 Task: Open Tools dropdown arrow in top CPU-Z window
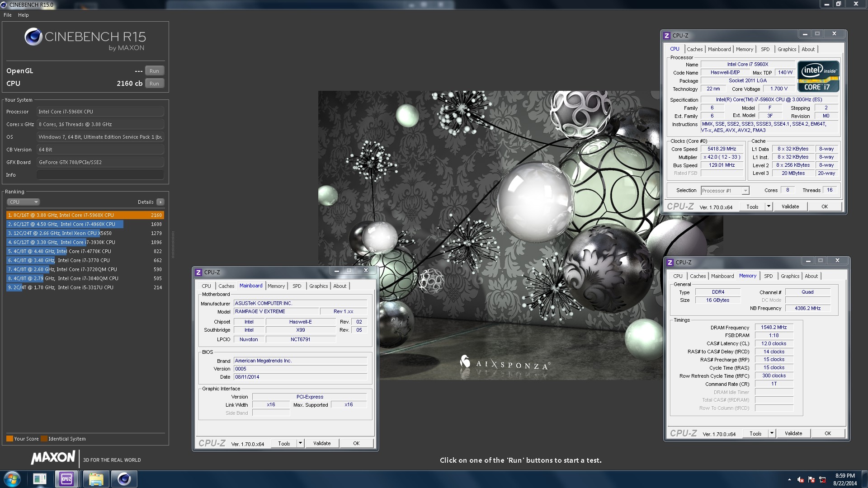pyautogui.click(x=768, y=206)
